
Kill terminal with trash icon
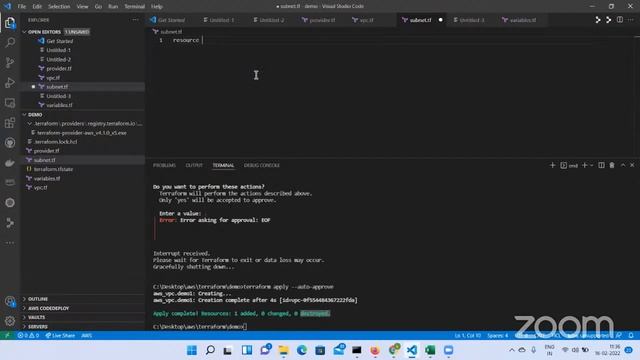point(612,165)
